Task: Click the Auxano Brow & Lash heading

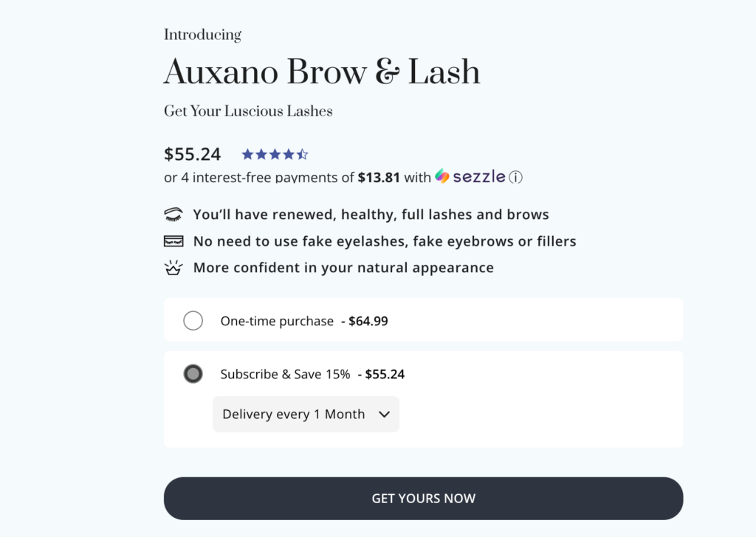Action: [322, 72]
